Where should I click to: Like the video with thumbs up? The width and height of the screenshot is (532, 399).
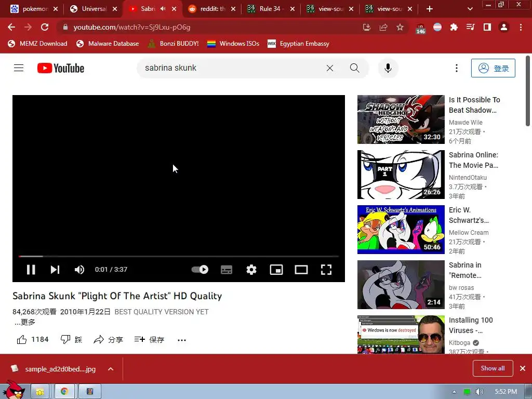coord(33,340)
